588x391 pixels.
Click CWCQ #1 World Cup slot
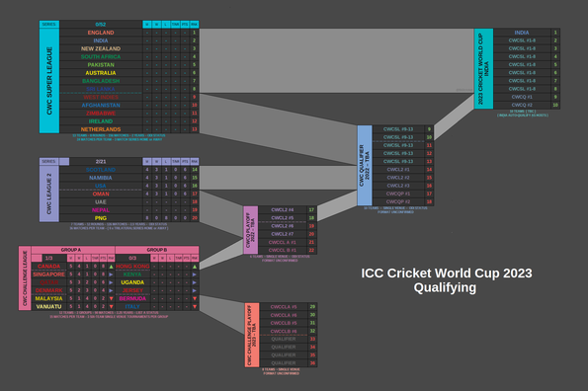click(x=522, y=97)
